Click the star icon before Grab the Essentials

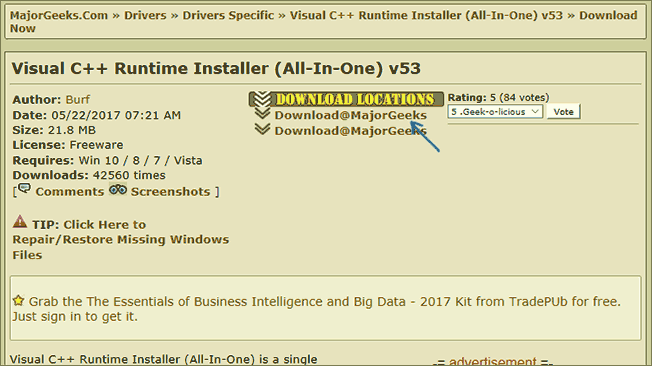coord(19,300)
